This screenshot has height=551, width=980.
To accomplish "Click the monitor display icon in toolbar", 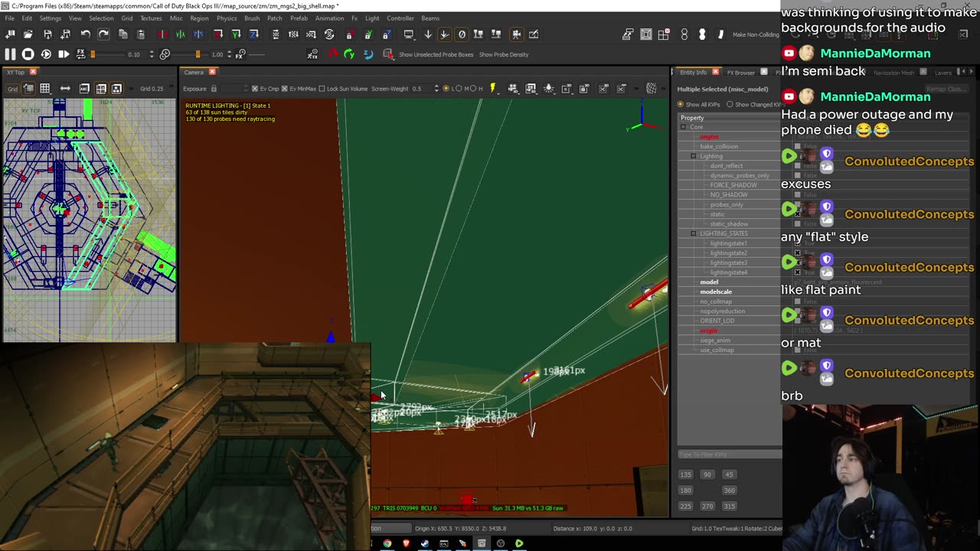I will [x=409, y=34].
